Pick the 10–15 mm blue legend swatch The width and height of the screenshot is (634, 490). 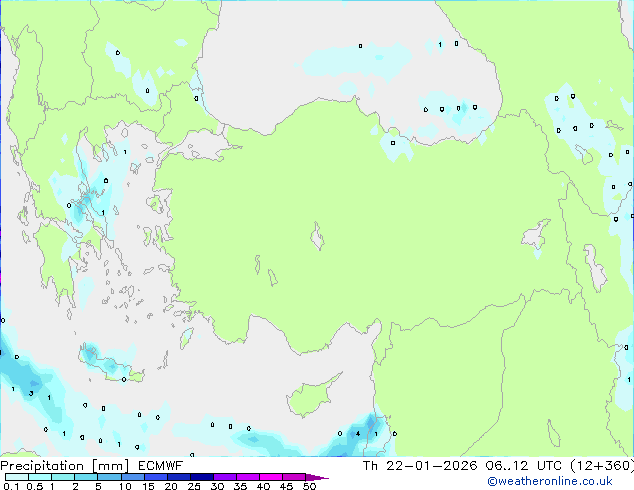tap(132, 477)
